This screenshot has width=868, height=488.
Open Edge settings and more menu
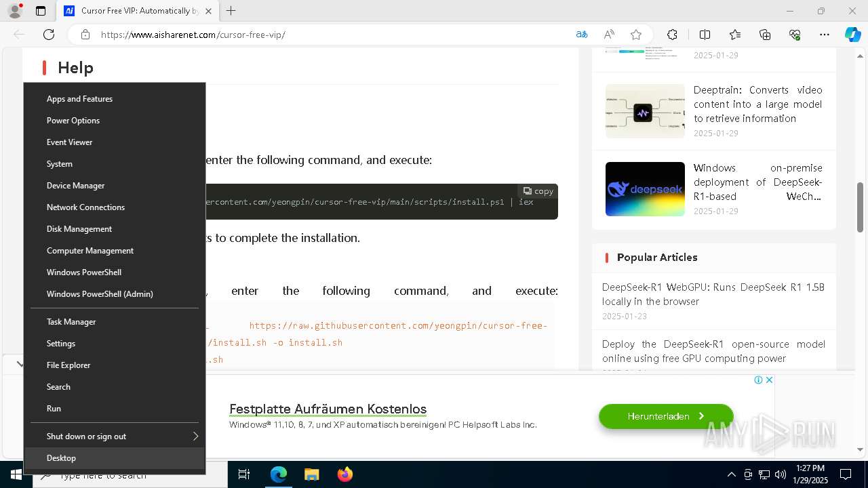825,35
